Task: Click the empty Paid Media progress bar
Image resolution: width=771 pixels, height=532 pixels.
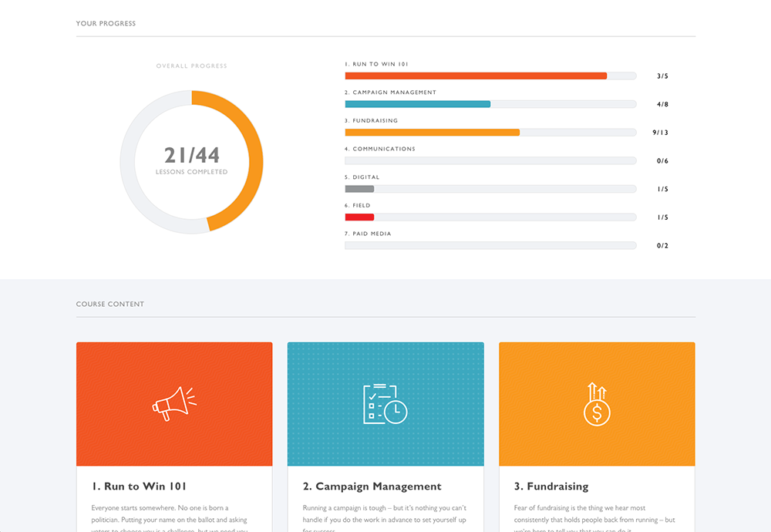Action: (490, 246)
